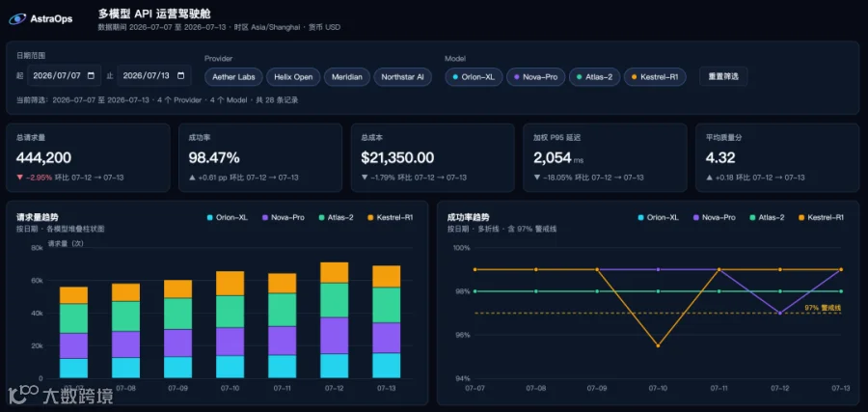868x412 pixels.
Task: Toggle the Atlas-2 model filter chip
Action: pos(594,77)
